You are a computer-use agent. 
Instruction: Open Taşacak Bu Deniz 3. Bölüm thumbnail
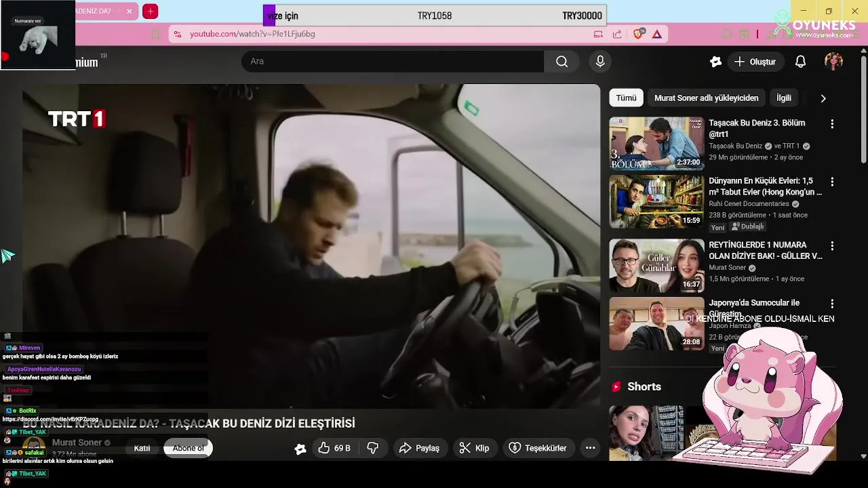656,143
